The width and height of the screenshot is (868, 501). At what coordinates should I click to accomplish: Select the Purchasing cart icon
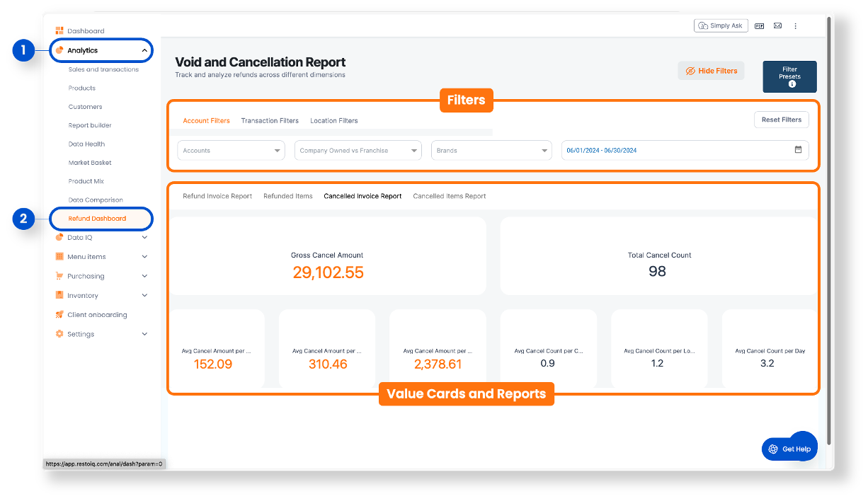click(60, 276)
